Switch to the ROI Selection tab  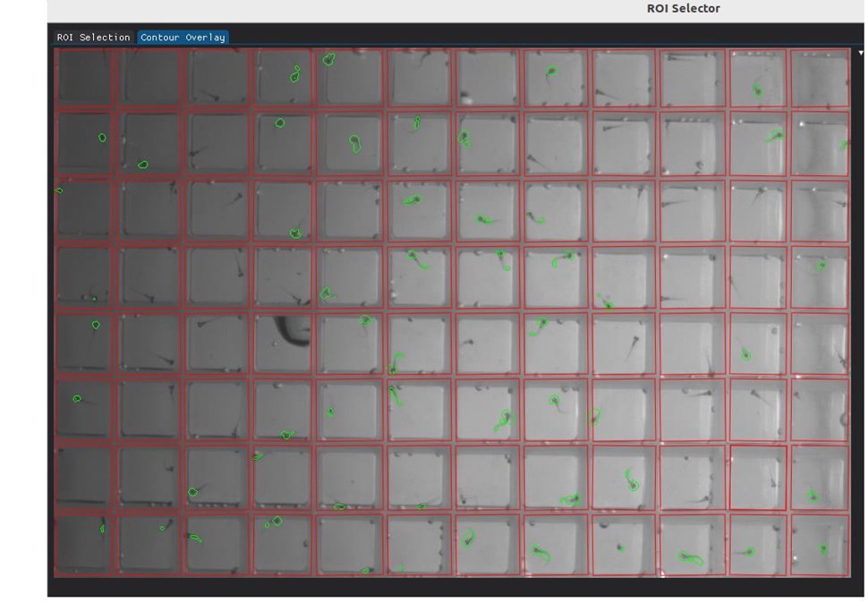click(x=93, y=38)
